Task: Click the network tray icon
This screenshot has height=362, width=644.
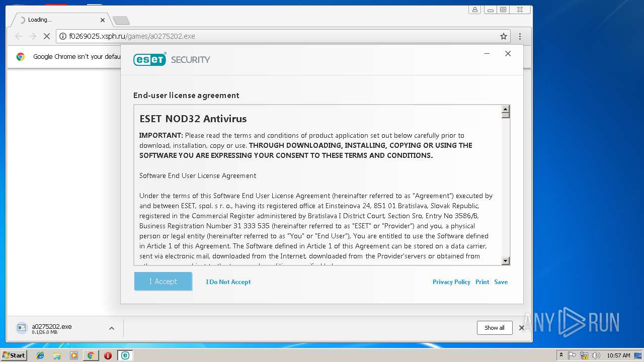Action: [x=584, y=355]
